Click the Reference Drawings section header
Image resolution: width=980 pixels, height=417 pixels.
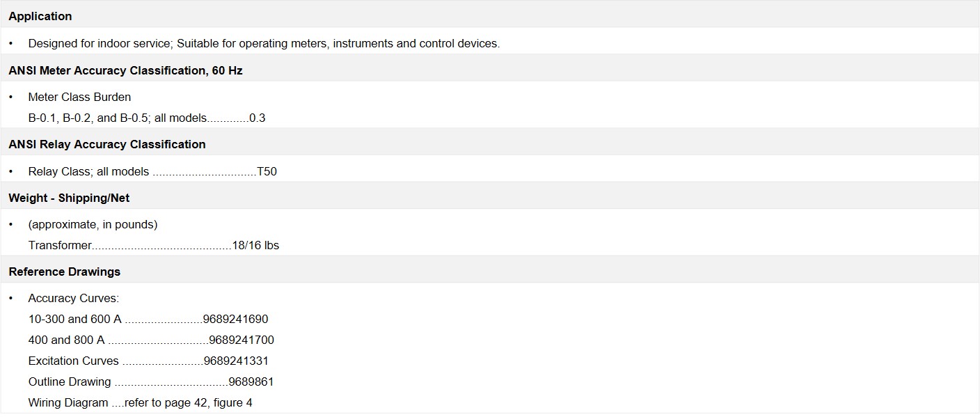pyautogui.click(x=64, y=272)
